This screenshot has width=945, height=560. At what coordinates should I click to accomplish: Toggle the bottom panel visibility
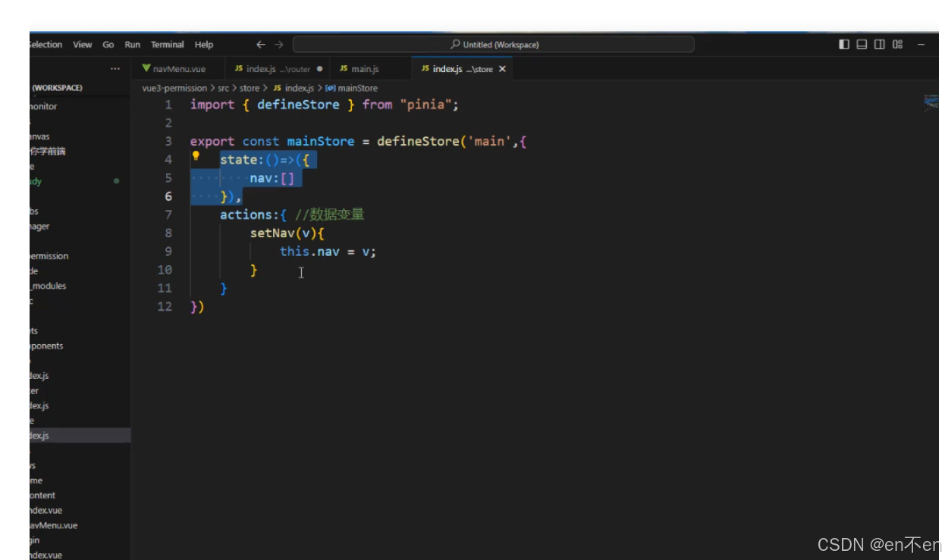pyautogui.click(x=862, y=44)
